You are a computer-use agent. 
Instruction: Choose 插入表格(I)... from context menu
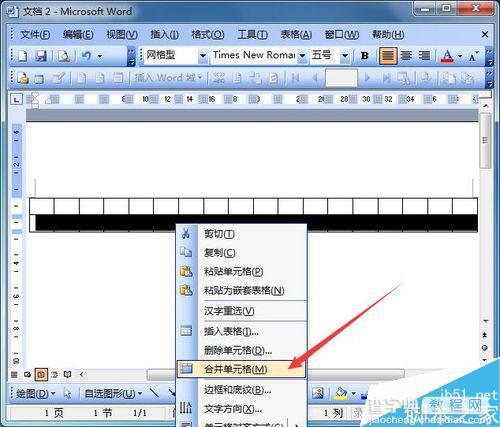241,331
